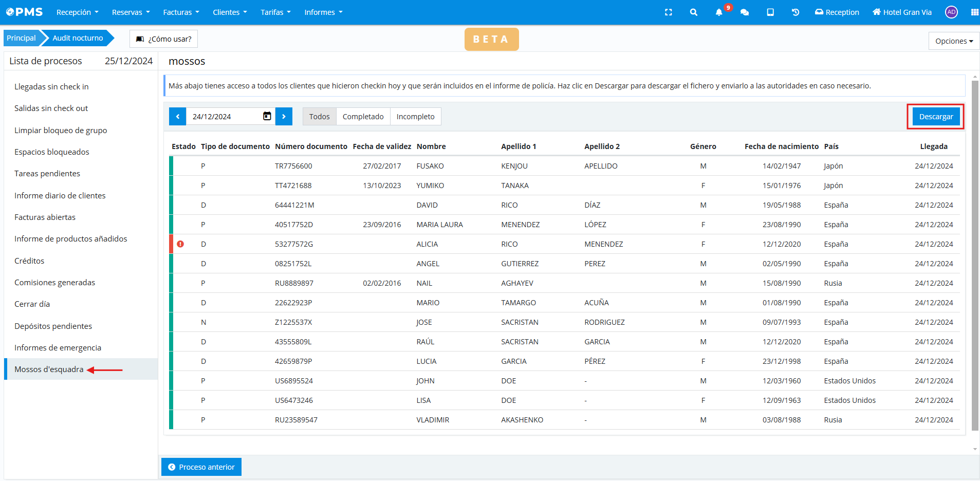980x481 pixels.
Task: Go to next day arrow button
Action: coord(284,117)
